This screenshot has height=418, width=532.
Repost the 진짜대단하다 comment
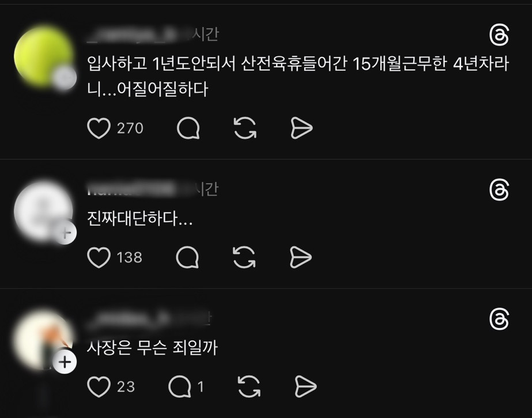point(244,257)
